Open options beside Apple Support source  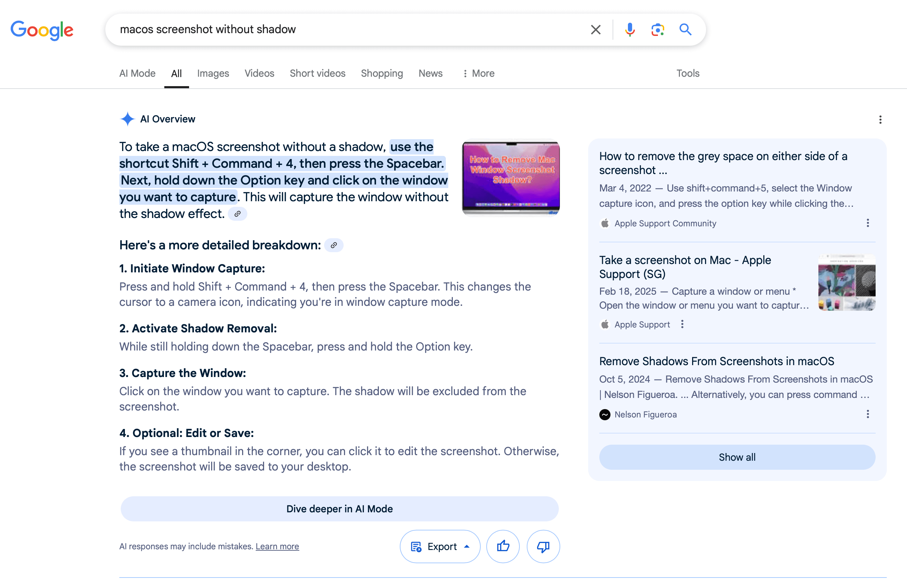(682, 324)
